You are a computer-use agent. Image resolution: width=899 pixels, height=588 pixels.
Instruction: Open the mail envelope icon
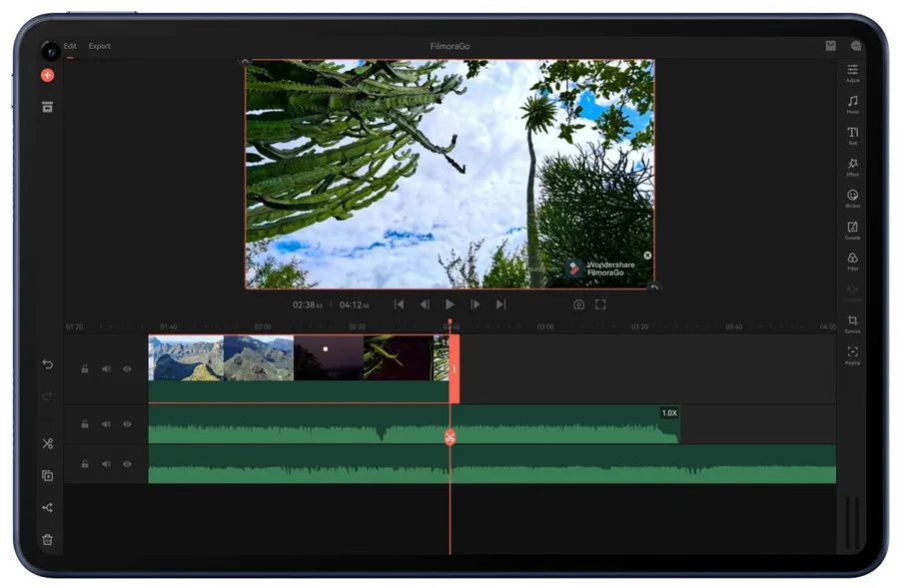[x=831, y=46]
